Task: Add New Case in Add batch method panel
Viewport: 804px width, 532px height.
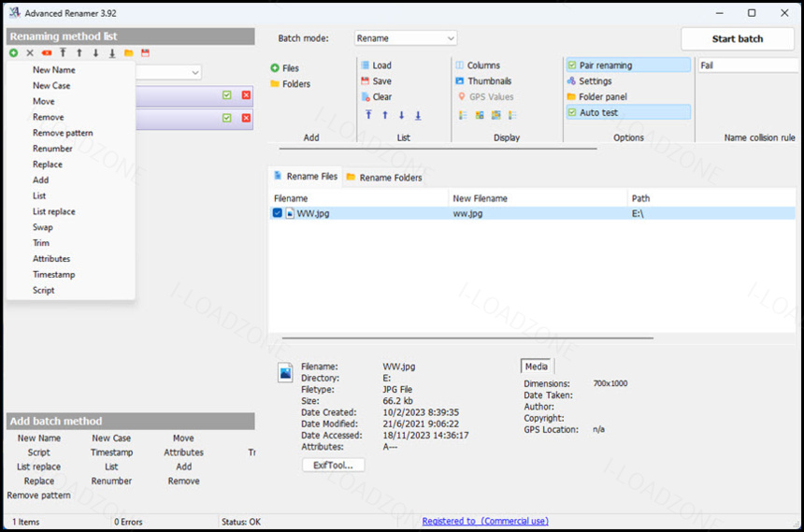Action: [x=111, y=439]
